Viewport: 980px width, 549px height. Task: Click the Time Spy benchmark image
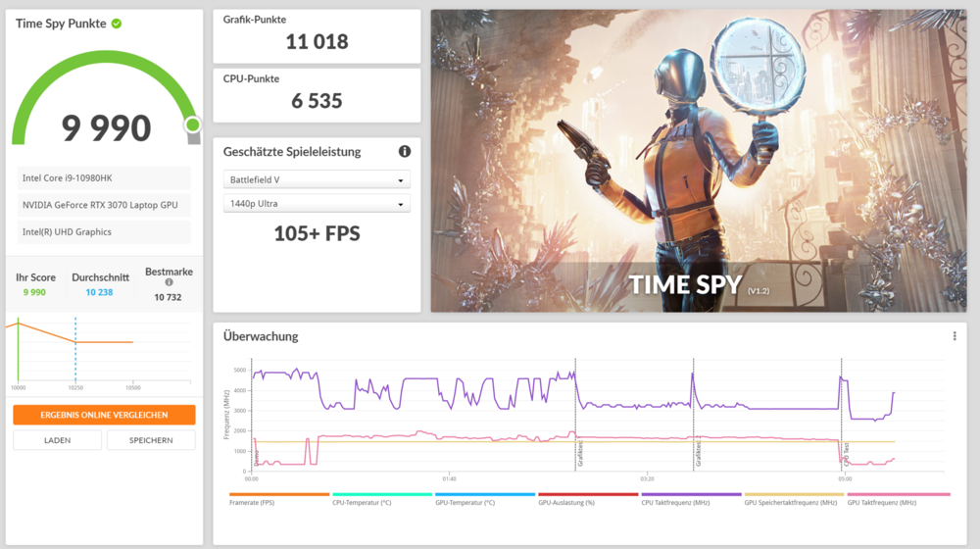tap(698, 161)
